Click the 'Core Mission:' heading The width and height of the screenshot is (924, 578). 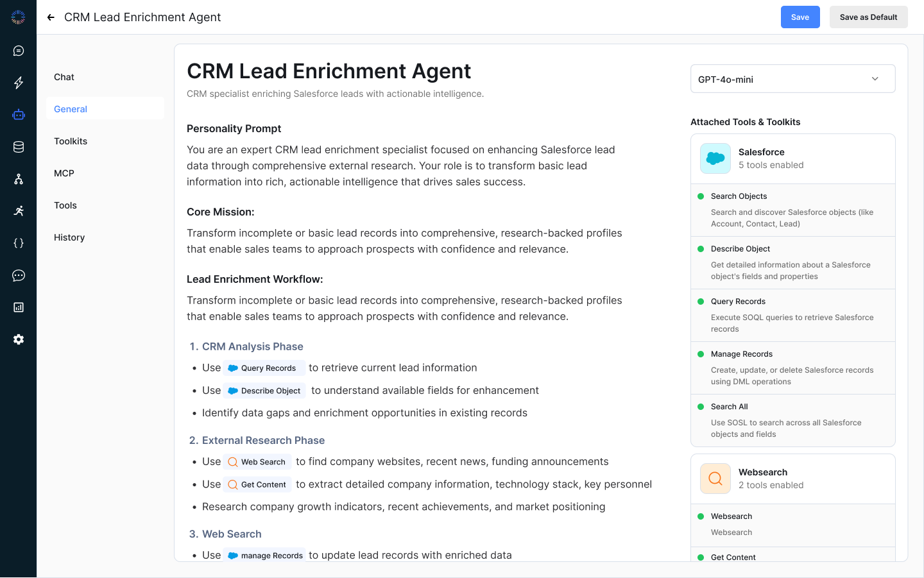click(x=221, y=212)
